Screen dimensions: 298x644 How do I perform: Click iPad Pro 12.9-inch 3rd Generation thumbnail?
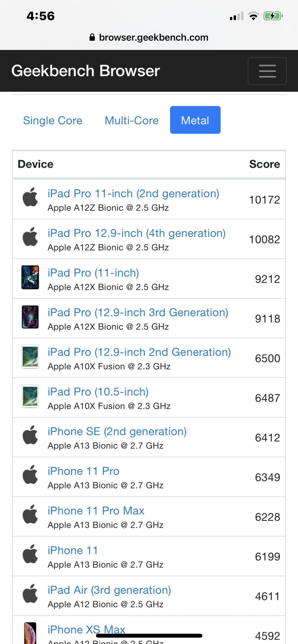coord(30,317)
